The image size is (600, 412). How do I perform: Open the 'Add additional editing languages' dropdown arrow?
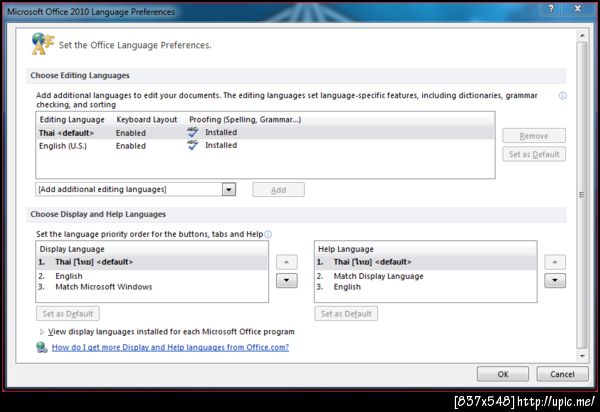click(229, 189)
